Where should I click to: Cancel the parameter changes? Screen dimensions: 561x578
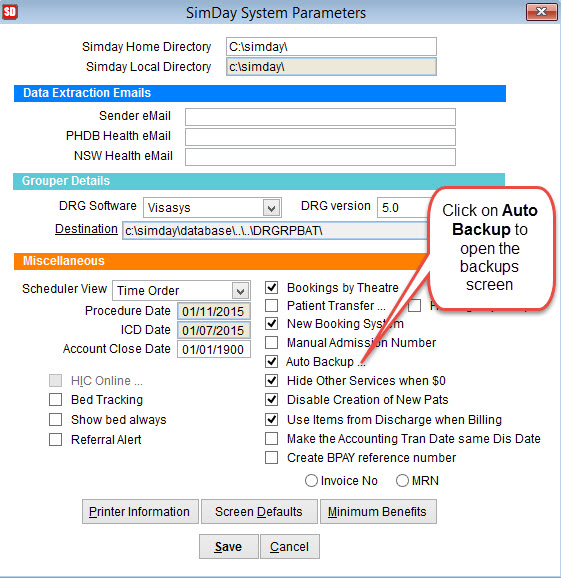[290, 547]
